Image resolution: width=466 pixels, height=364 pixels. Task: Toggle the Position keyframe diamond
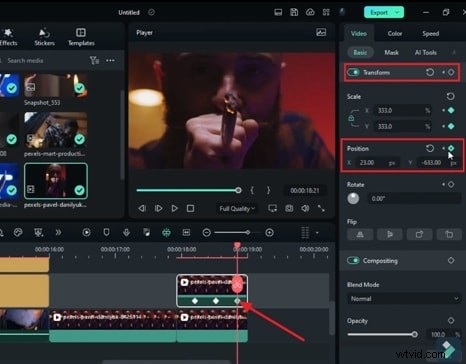pos(451,148)
